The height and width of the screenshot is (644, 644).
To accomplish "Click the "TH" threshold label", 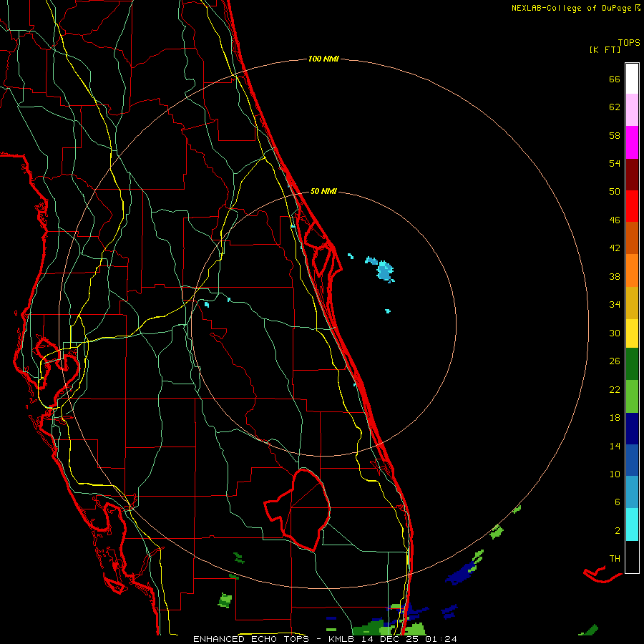I will point(615,558).
